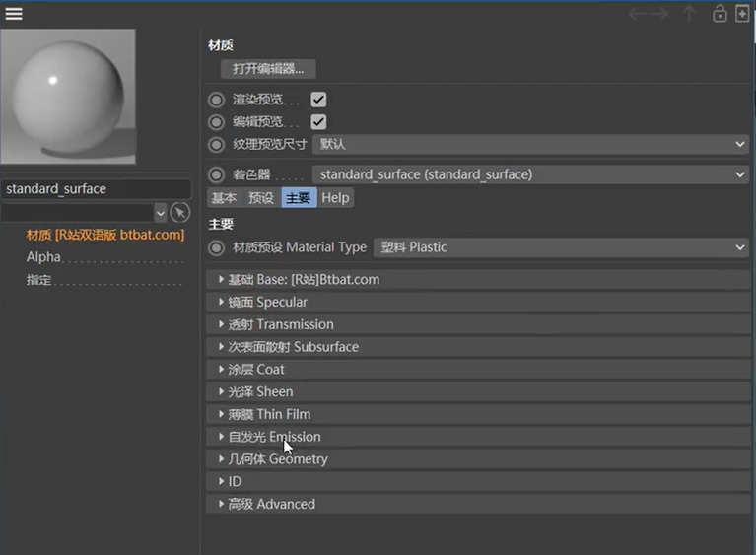The width and height of the screenshot is (756, 555).
Task: Open the Material Type Plastic dropdown
Action: pyautogui.click(x=561, y=247)
